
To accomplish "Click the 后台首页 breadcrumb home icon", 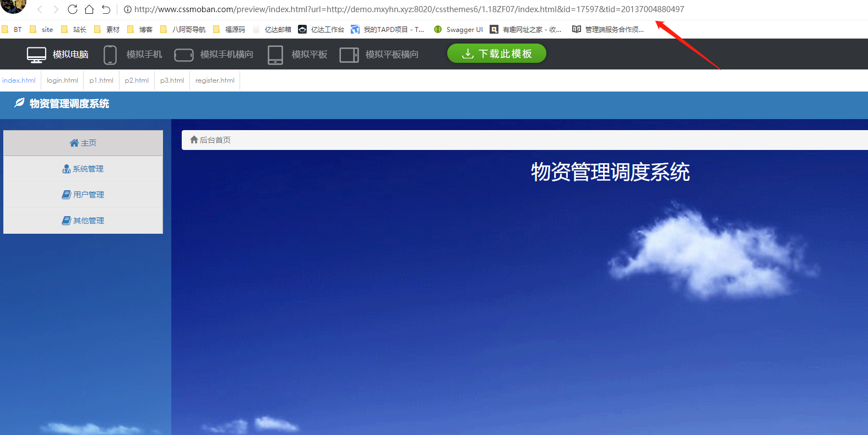I will click(194, 139).
